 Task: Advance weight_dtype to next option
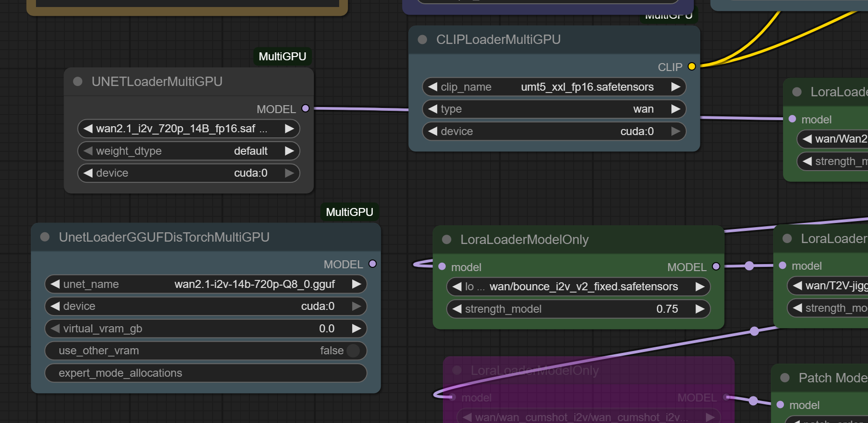coord(290,151)
